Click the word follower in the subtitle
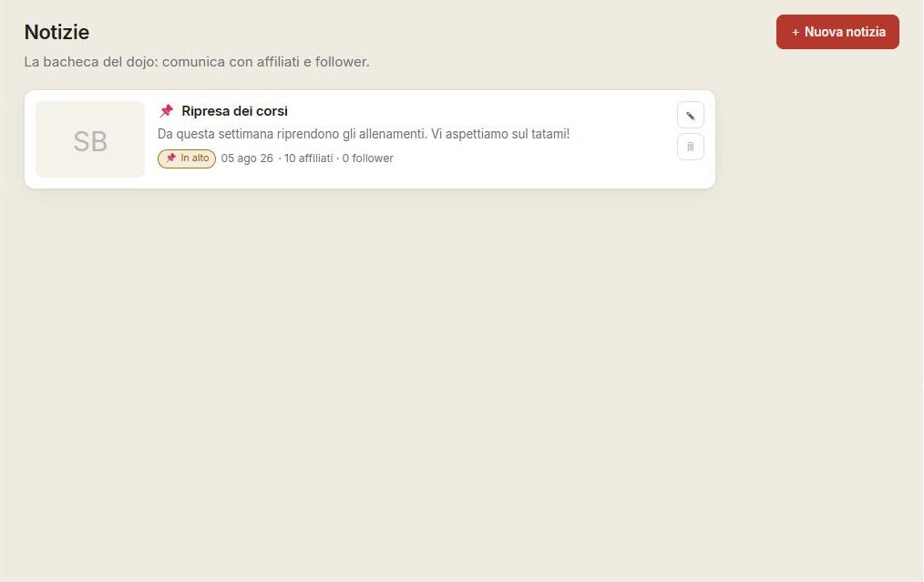924x582 pixels. [x=341, y=62]
